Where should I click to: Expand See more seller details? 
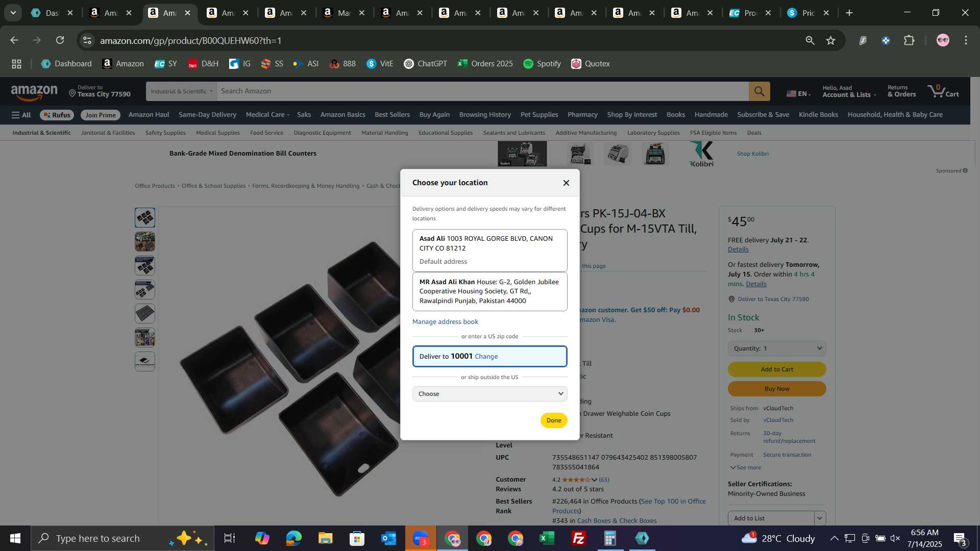click(x=746, y=467)
